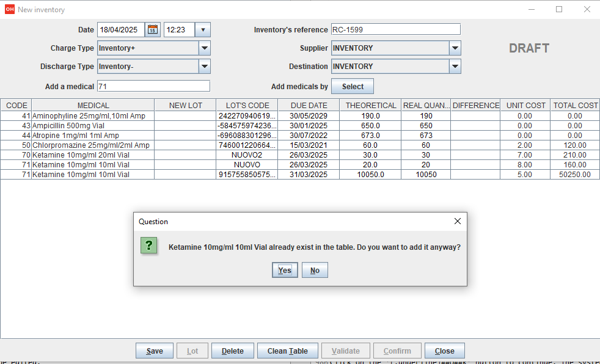Close the Question dialog with X

click(457, 222)
